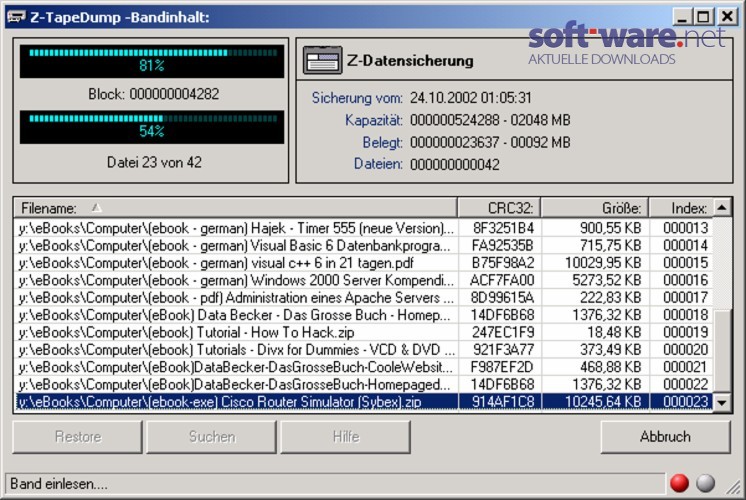Click the Band einlesen status text

tap(59, 484)
